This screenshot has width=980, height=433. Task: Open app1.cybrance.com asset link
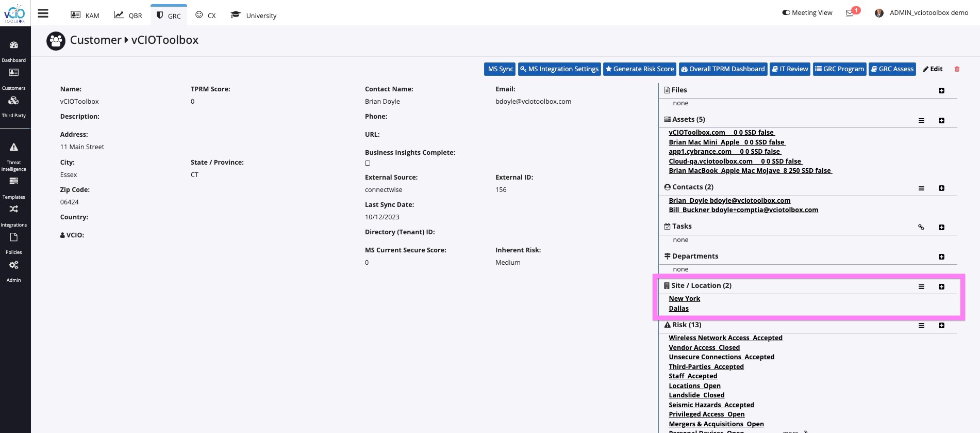pyautogui.click(x=725, y=152)
